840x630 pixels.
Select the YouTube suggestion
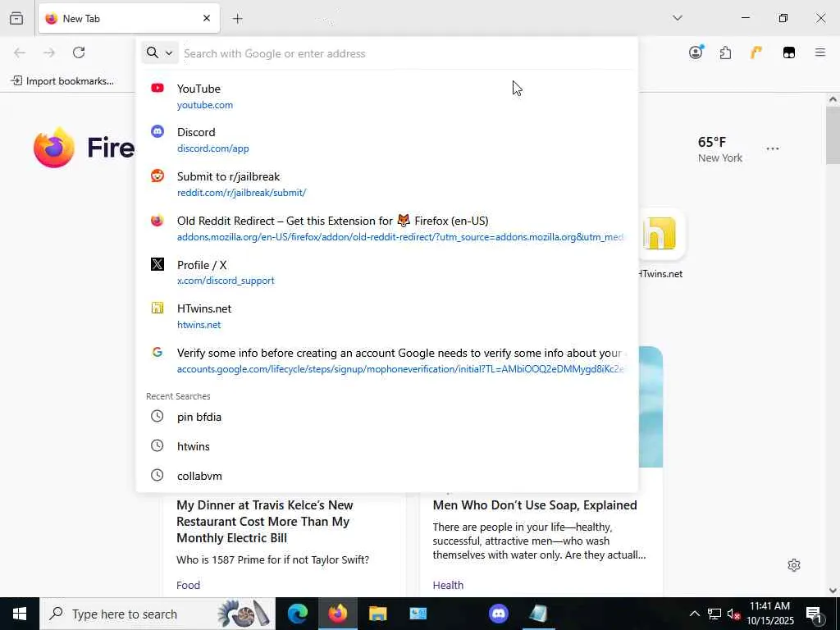[387, 97]
